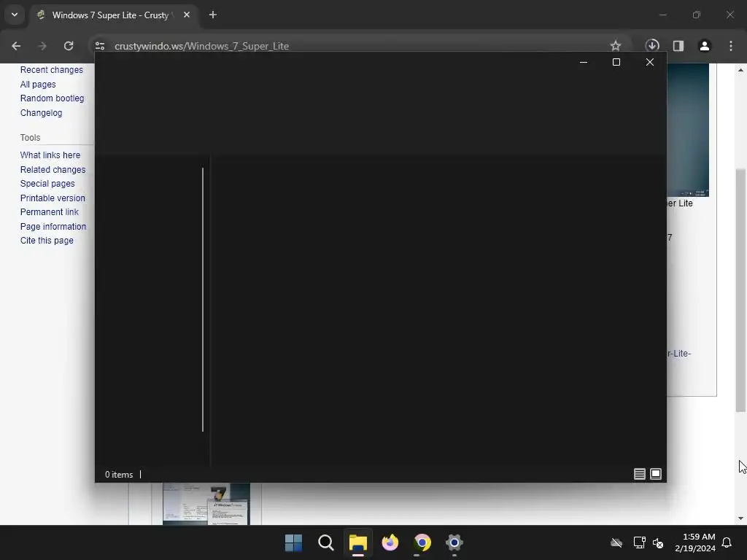The image size is (747, 560).
Task: Go back to the previous page in Chrome
Action: click(16, 46)
